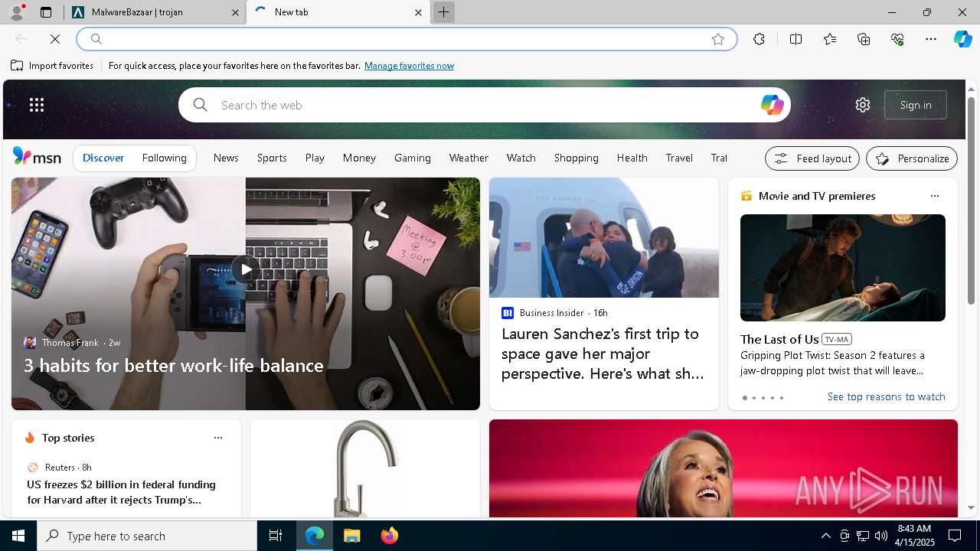Screen dimensions: 980x551
Task: Open the msn logo home link
Action: tap(37, 157)
